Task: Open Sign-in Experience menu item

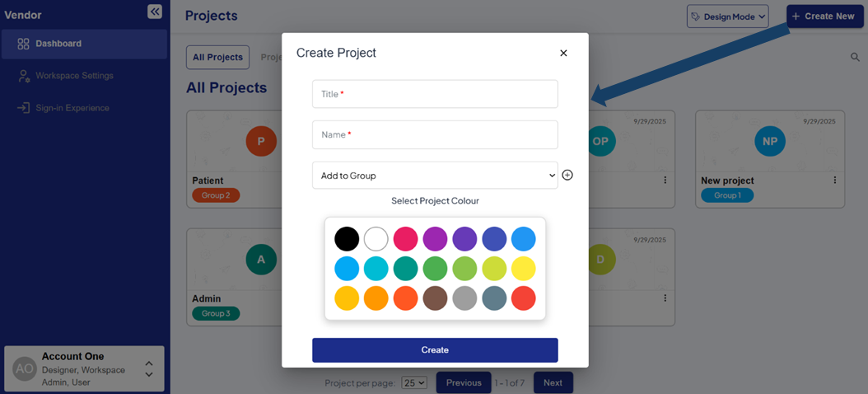Action: 72,108
